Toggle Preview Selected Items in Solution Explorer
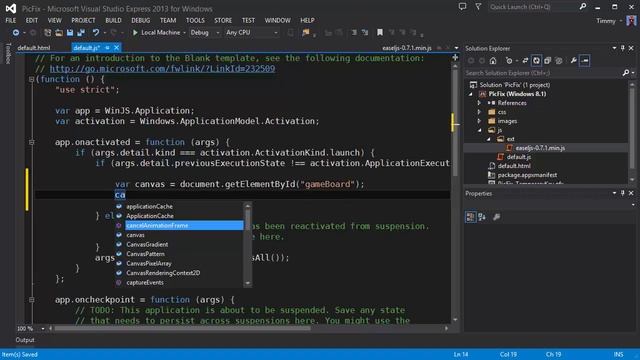 pyautogui.click(x=584, y=60)
